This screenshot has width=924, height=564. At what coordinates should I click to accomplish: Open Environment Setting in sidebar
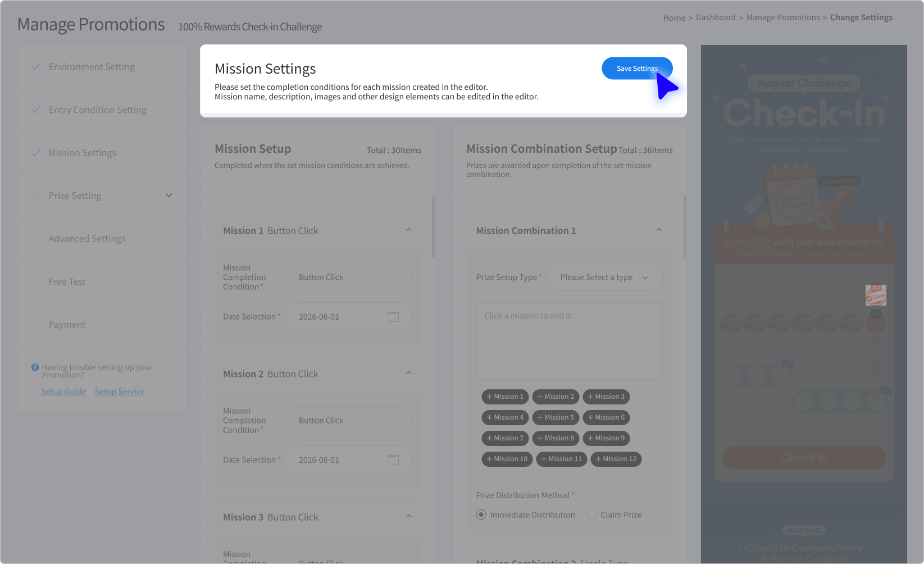[92, 67]
